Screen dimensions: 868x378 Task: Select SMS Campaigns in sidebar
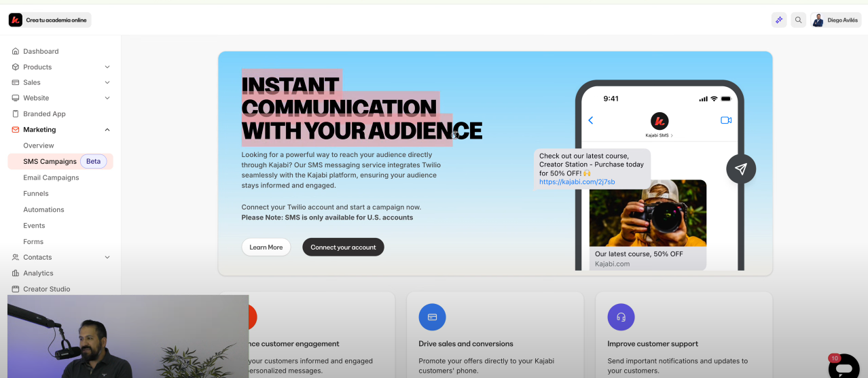50,161
